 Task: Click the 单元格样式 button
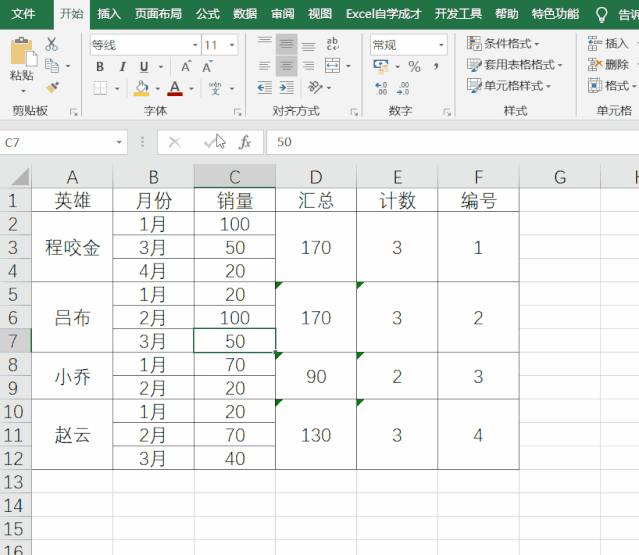coord(510,86)
